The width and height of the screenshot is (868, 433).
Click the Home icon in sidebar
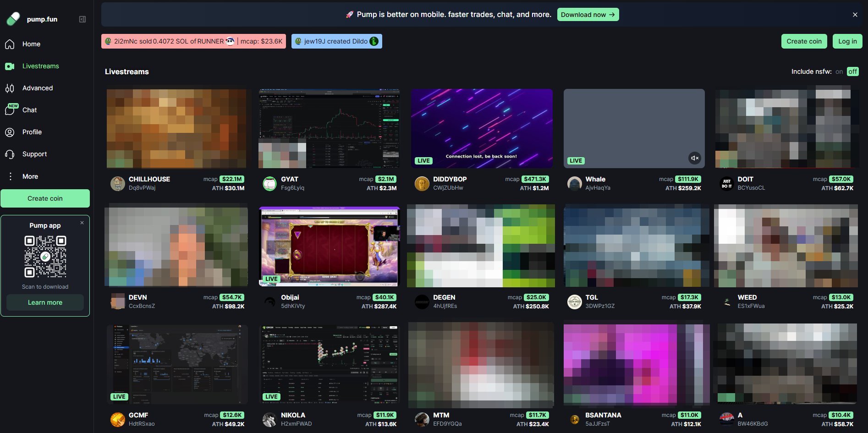[10, 44]
